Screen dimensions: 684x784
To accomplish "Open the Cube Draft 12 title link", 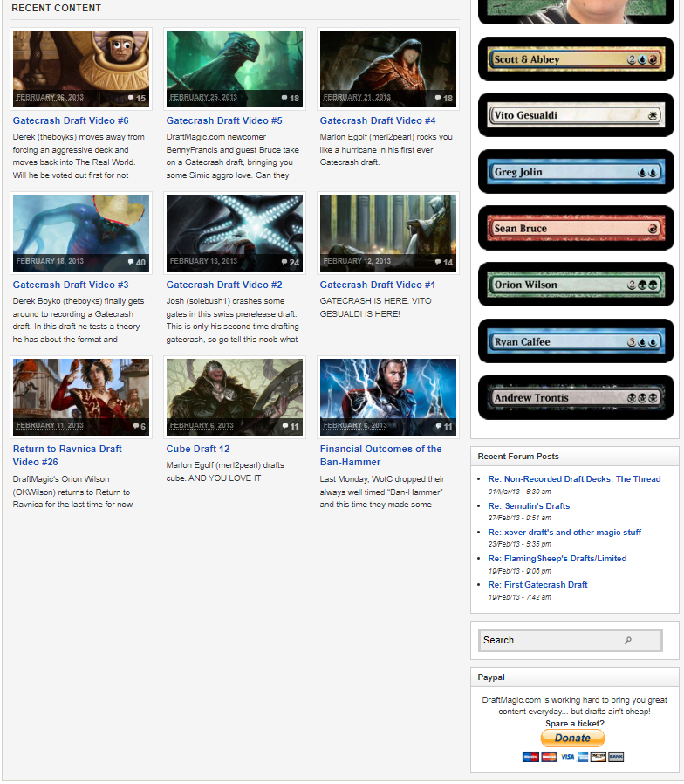I will click(x=198, y=449).
